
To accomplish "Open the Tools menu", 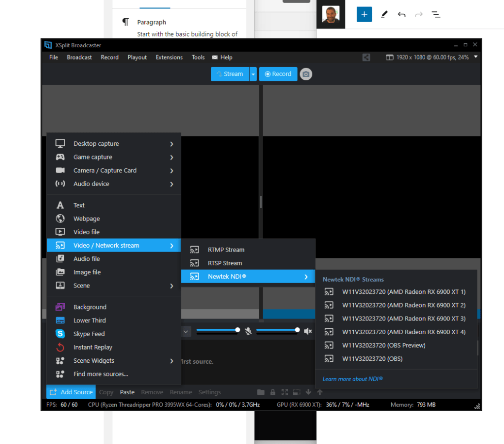I will click(x=199, y=58).
